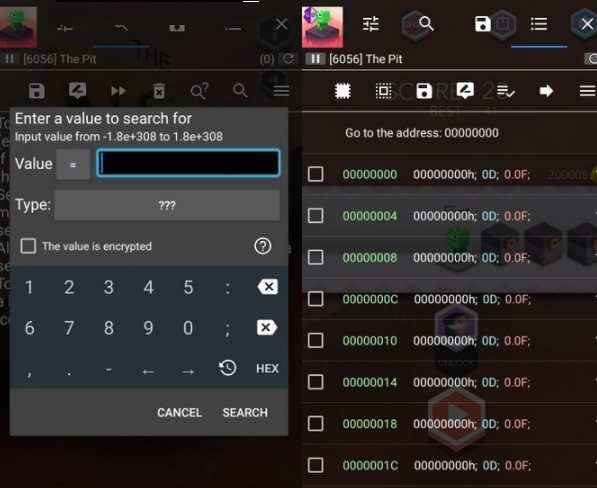Click address text 0000001C in memory list
Screen dimensions: 597x488
tap(370, 465)
